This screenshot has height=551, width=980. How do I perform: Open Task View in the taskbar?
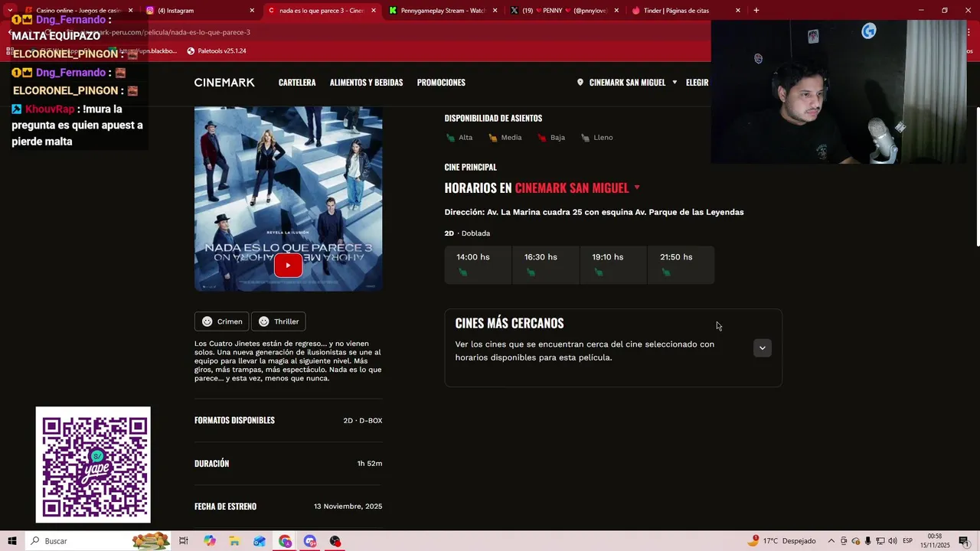pos(184,541)
